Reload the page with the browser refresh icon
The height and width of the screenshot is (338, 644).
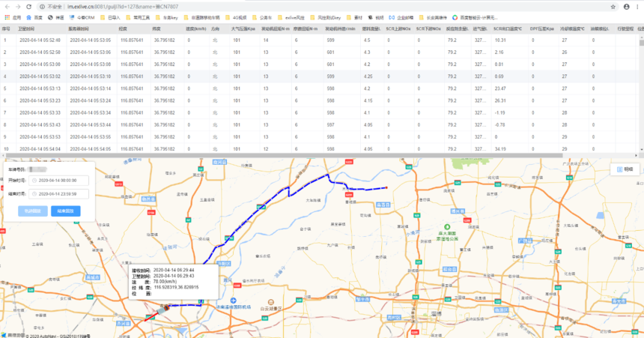(x=28, y=7)
